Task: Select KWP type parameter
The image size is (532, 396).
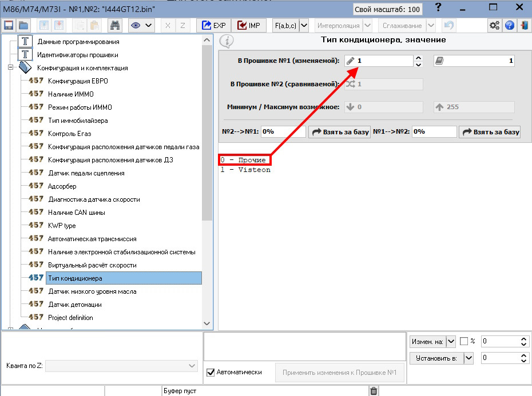Action: click(x=62, y=226)
